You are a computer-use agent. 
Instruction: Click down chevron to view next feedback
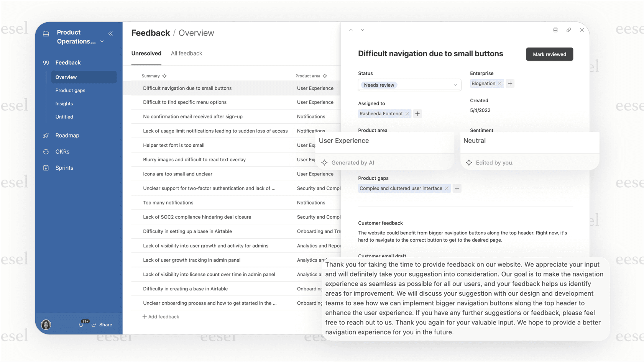[362, 29]
